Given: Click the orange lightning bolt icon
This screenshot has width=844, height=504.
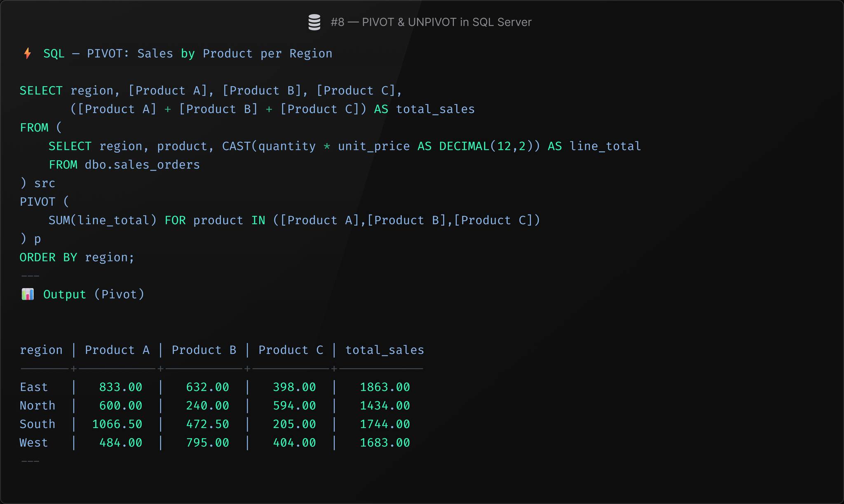Looking at the screenshot, I should tap(28, 54).
